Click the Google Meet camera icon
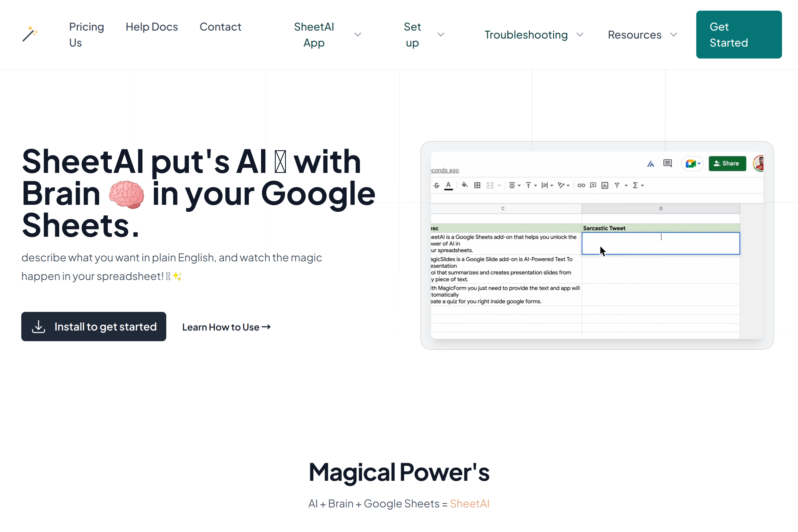798x532 pixels. click(690, 164)
